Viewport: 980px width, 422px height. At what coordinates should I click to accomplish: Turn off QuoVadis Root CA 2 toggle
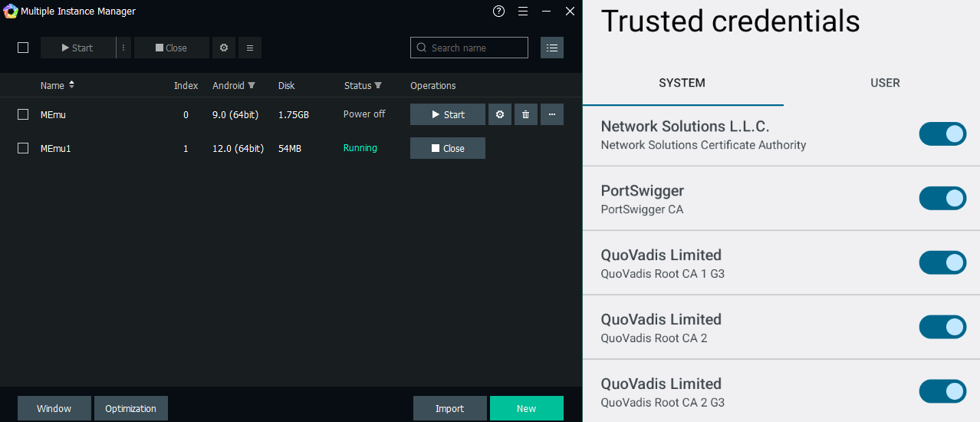942,327
